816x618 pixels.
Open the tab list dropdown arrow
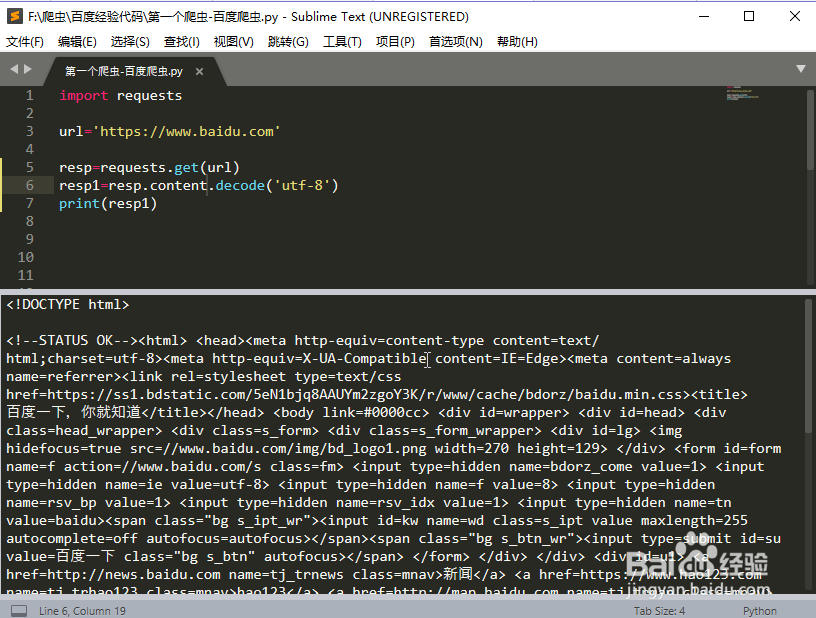point(801,69)
